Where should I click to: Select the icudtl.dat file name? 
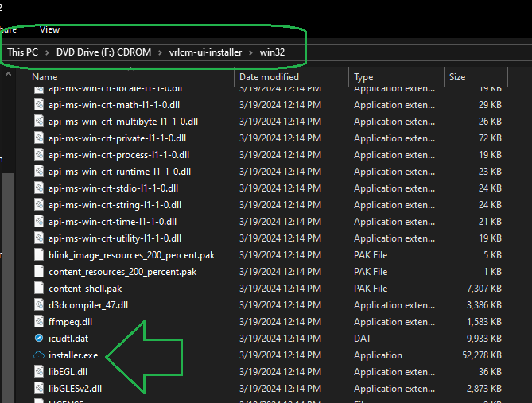(68, 339)
